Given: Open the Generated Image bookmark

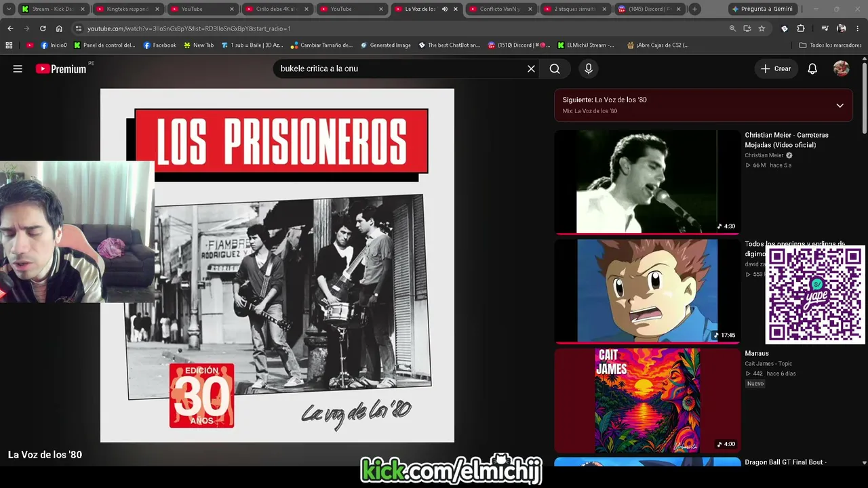Looking at the screenshot, I should click(386, 45).
